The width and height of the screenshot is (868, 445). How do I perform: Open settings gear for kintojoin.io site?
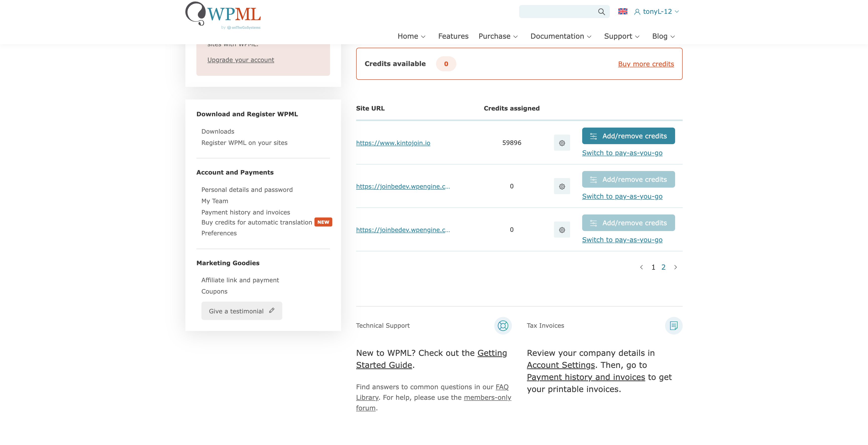point(562,143)
